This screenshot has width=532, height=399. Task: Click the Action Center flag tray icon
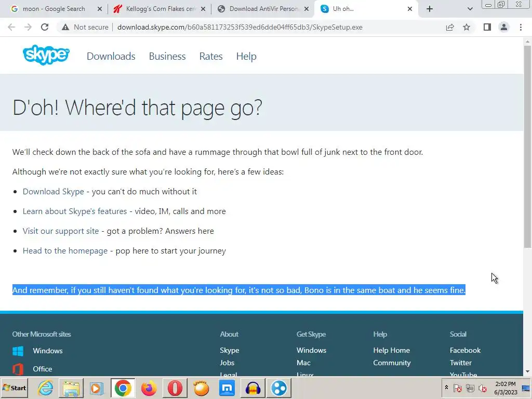457,388
